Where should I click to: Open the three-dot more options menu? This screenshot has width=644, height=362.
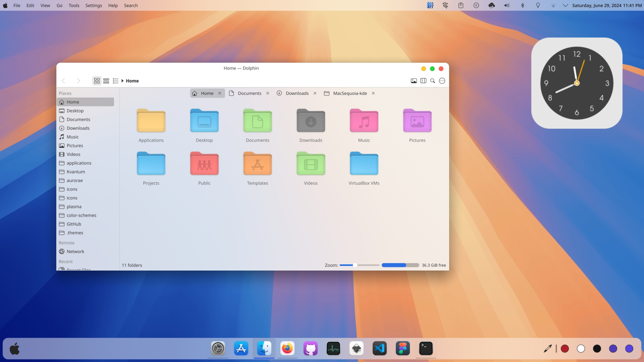(442, 81)
